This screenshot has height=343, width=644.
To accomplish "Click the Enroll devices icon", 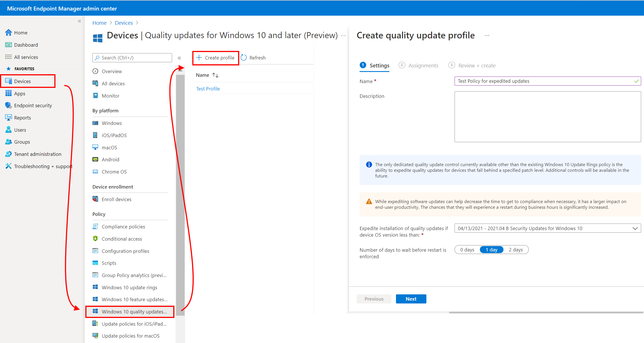I will (94, 199).
